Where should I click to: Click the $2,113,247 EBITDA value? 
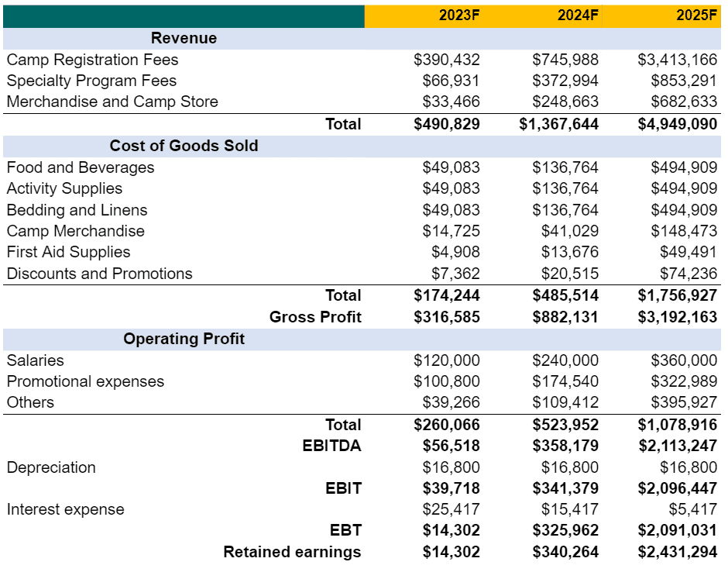(x=678, y=446)
